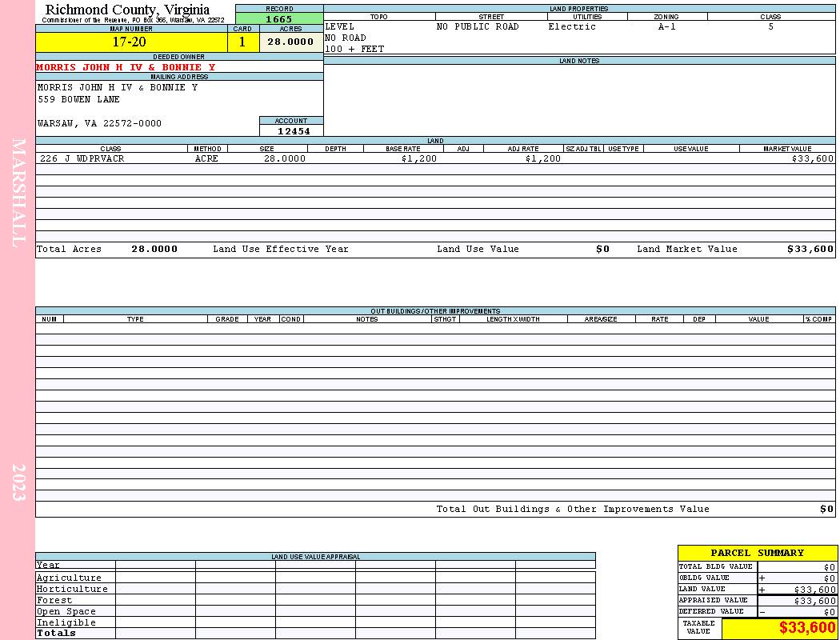Select the red Taxable Value $33,600
The width and height of the screenshot is (840, 640).
tap(806, 627)
